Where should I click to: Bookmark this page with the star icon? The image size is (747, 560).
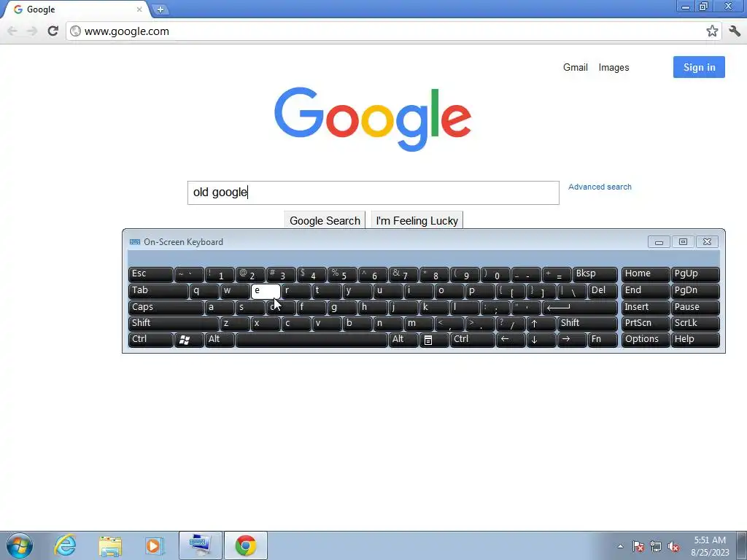point(712,31)
